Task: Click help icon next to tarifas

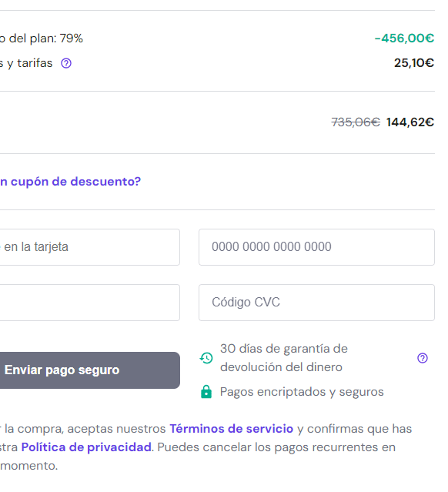Action: click(x=66, y=63)
